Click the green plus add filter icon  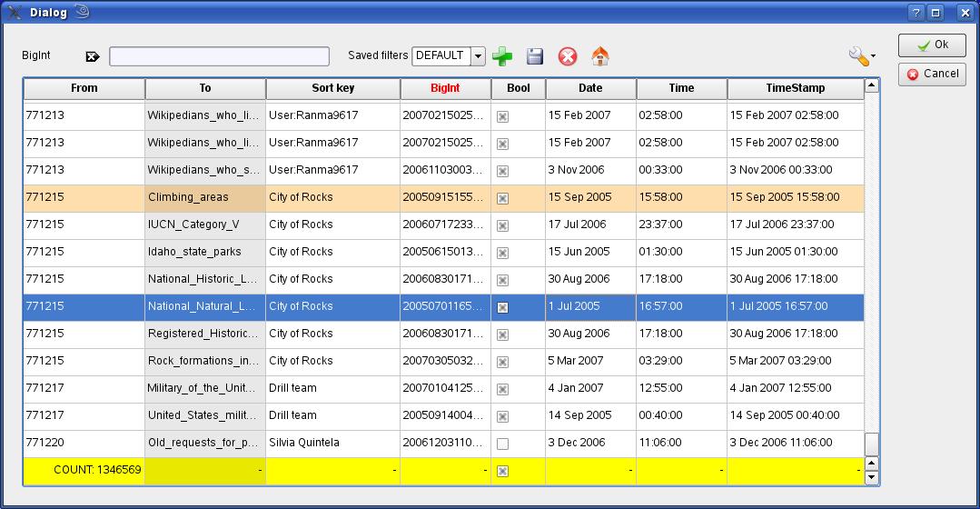502,56
